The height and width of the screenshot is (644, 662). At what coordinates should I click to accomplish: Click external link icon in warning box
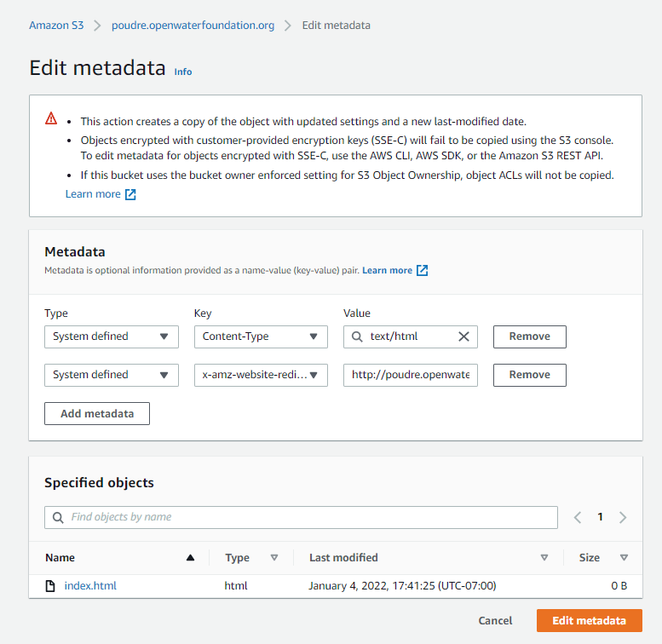[x=130, y=194]
